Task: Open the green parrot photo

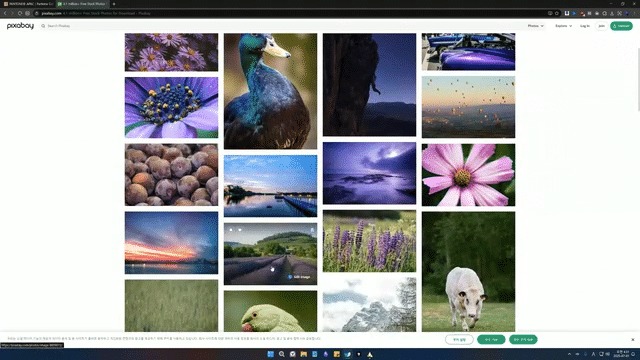Action: pyautogui.click(x=270, y=311)
